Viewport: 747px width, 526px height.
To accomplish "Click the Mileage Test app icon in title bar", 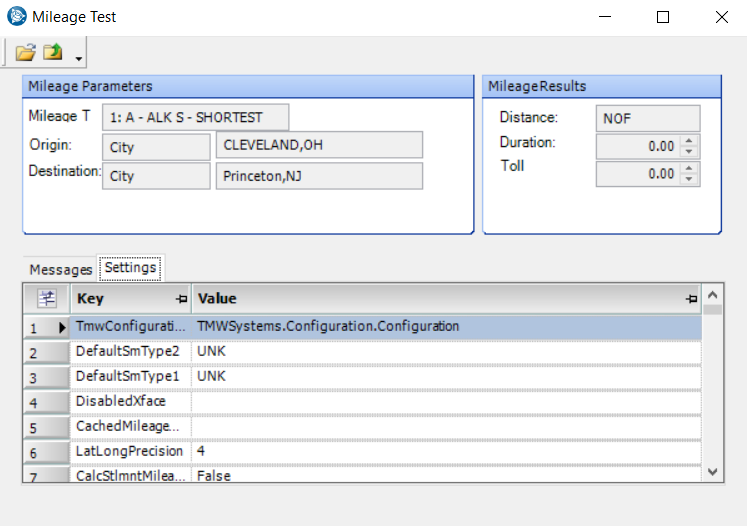I will tap(17, 17).
